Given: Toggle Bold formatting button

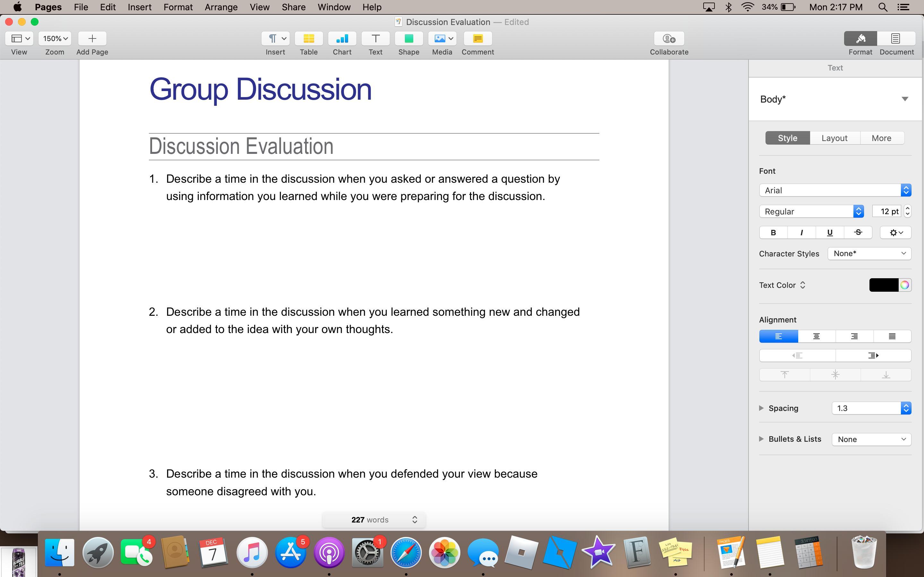Looking at the screenshot, I should click(773, 232).
